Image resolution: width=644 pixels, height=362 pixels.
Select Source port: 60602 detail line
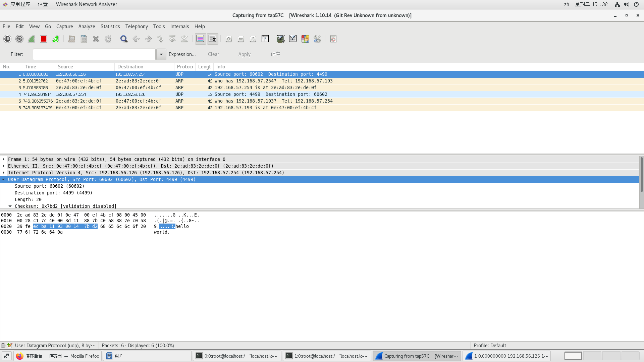(x=49, y=186)
